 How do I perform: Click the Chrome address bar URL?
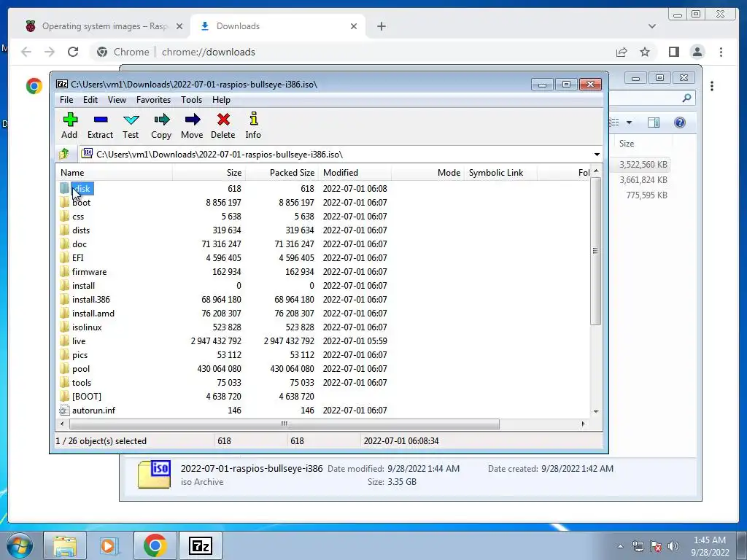(208, 52)
